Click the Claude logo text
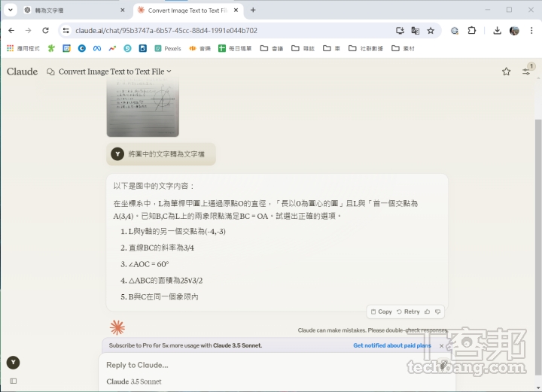The image size is (542, 392). [22, 71]
